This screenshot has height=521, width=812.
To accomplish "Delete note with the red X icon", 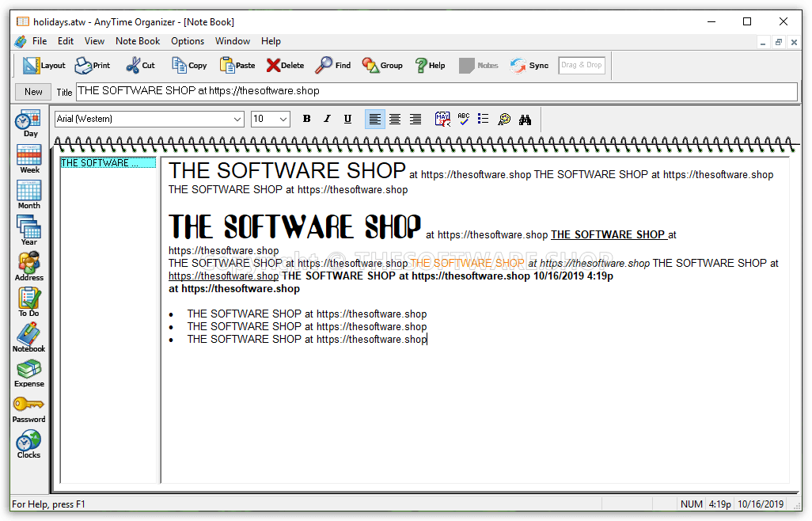I will pos(285,65).
